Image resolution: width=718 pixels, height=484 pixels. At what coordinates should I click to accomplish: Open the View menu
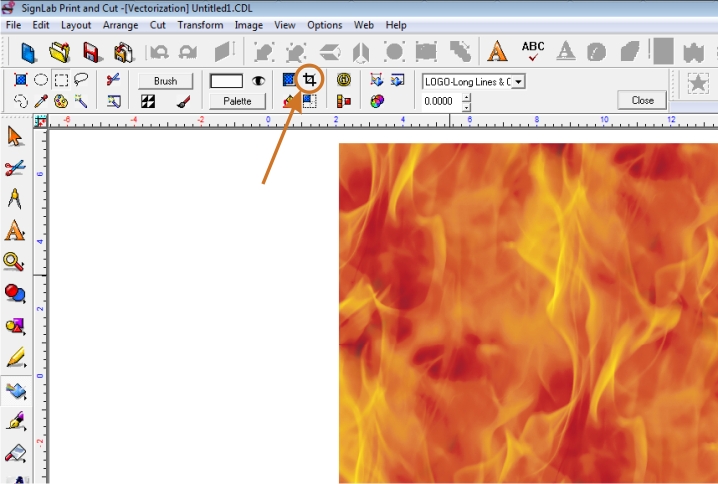(x=284, y=25)
